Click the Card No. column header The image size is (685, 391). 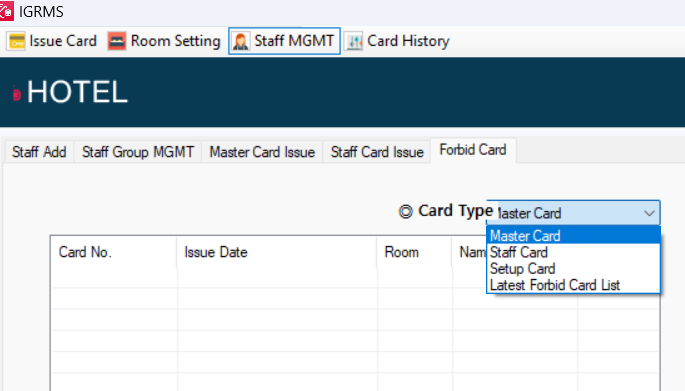(114, 252)
